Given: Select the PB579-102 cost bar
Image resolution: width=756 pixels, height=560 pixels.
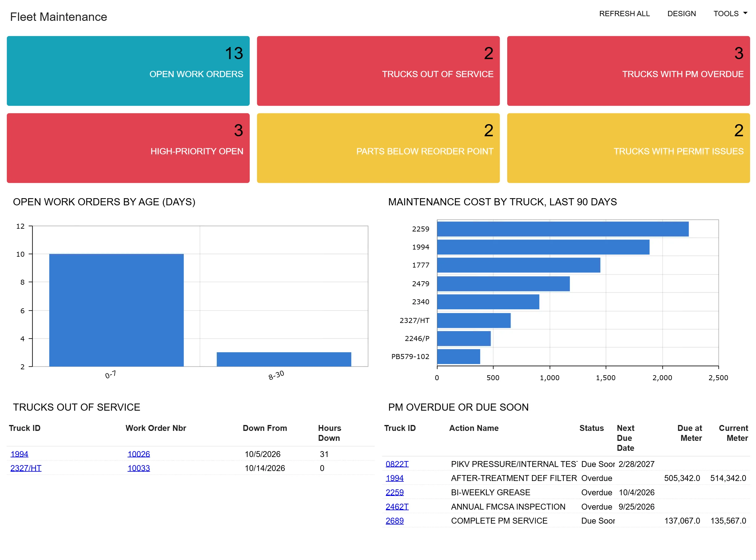Looking at the screenshot, I should (459, 357).
